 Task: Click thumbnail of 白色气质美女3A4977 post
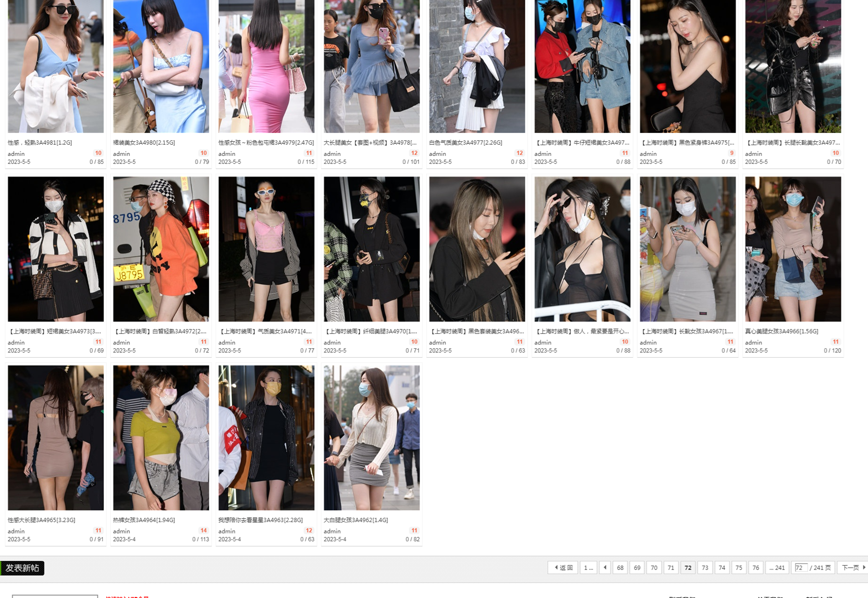[477, 66]
